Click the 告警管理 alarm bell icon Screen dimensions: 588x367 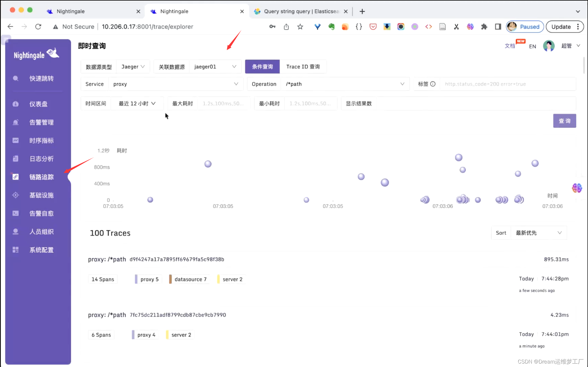tap(16, 122)
